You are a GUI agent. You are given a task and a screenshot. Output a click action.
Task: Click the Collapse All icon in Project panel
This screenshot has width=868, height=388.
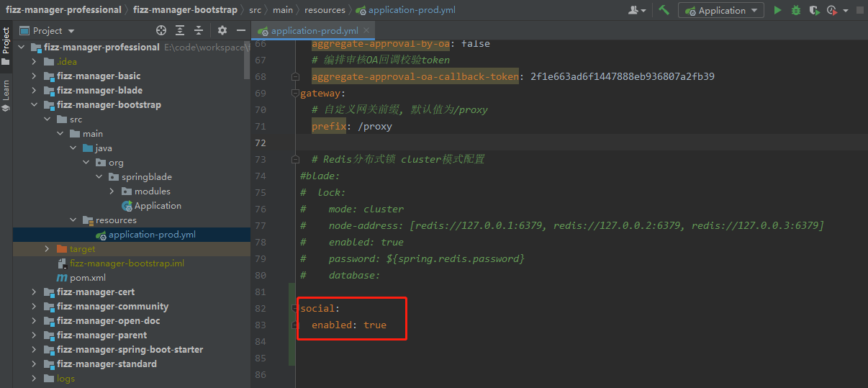click(x=199, y=30)
